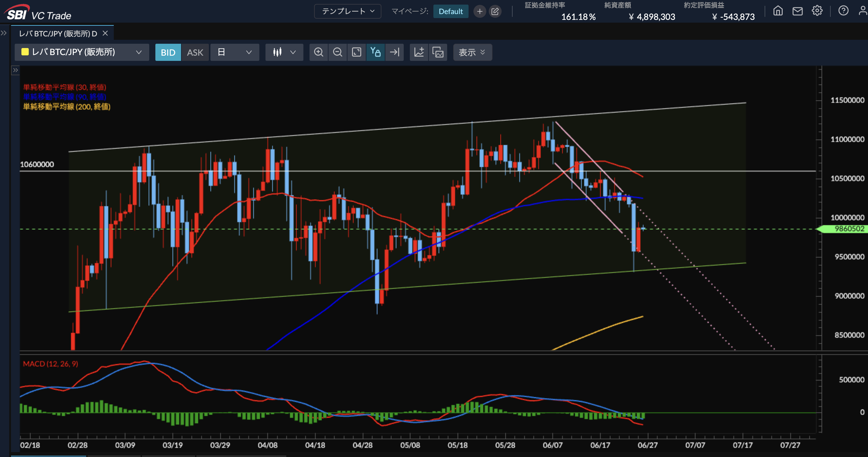Click the fit chart to screen icon

(x=356, y=52)
